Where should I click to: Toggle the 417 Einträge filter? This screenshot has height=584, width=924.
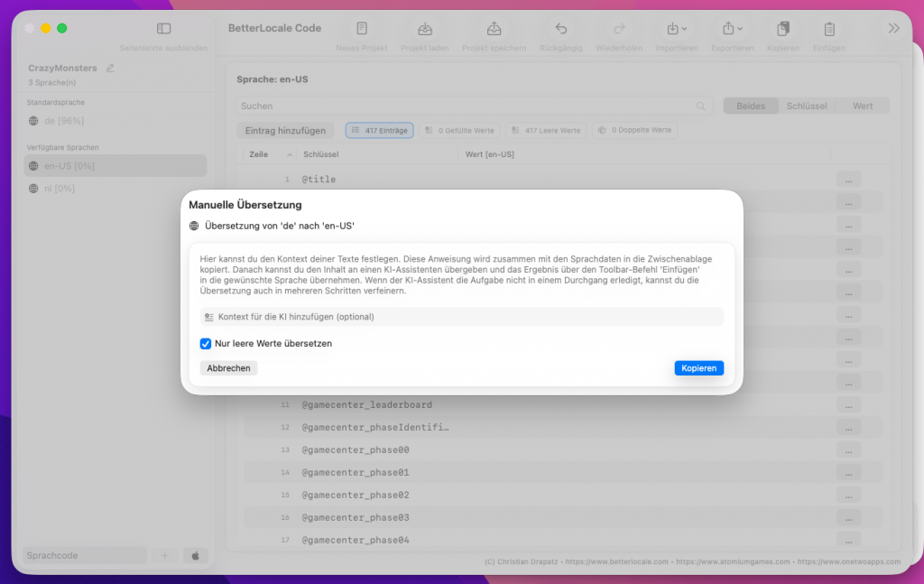380,131
